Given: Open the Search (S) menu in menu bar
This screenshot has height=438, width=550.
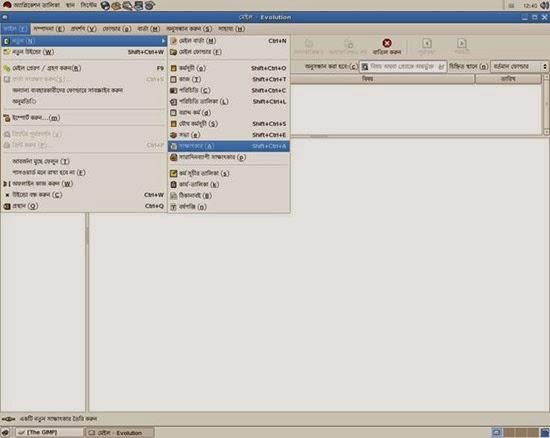Looking at the screenshot, I should pyautogui.click(x=189, y=29).
